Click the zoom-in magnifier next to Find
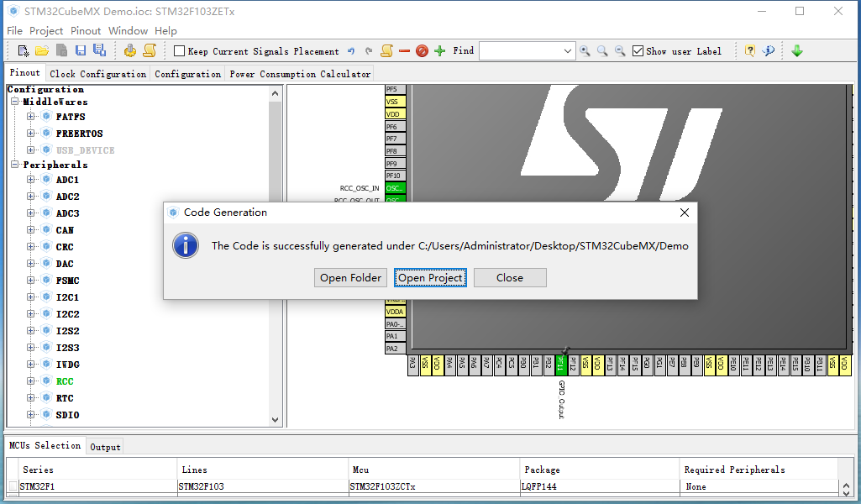The height and width of the screenshot is (504, 861). click(x=585, y=51)
